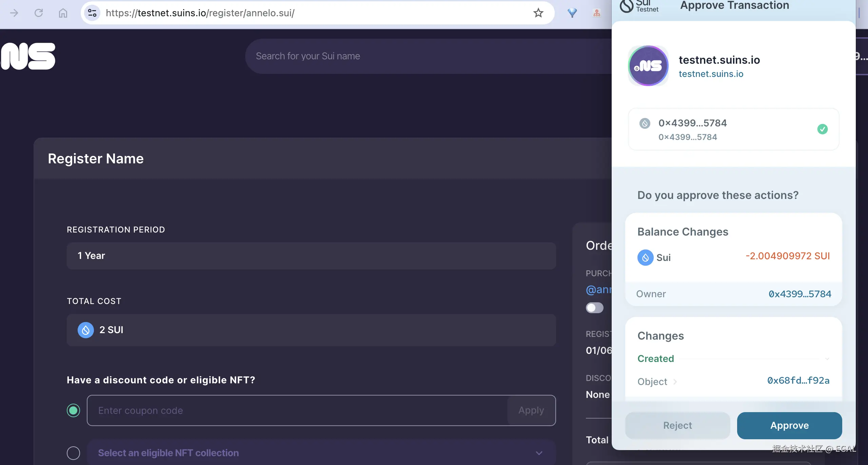Bookmark page with the star icon
The width and height of the screenshot is (868, 465).
538,13
